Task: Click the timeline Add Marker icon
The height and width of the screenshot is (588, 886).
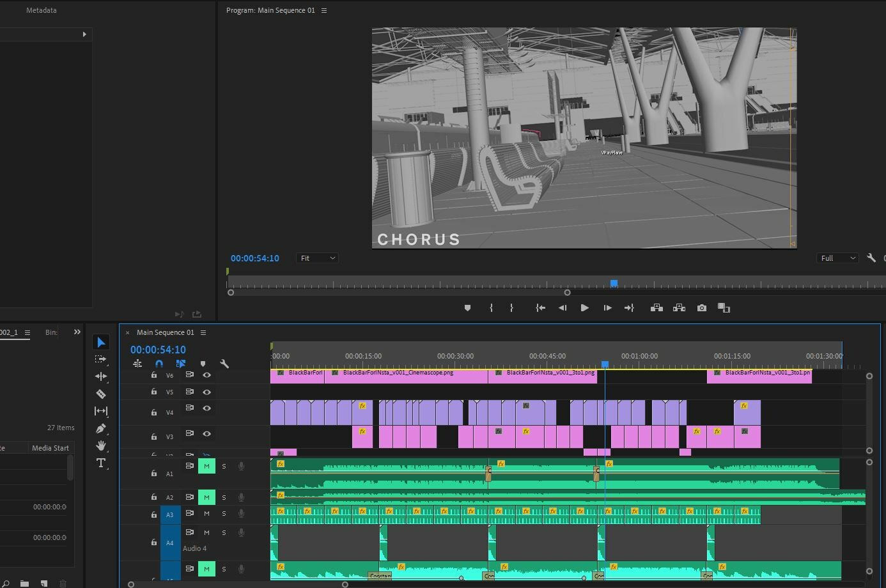Action: pos(203,364)
